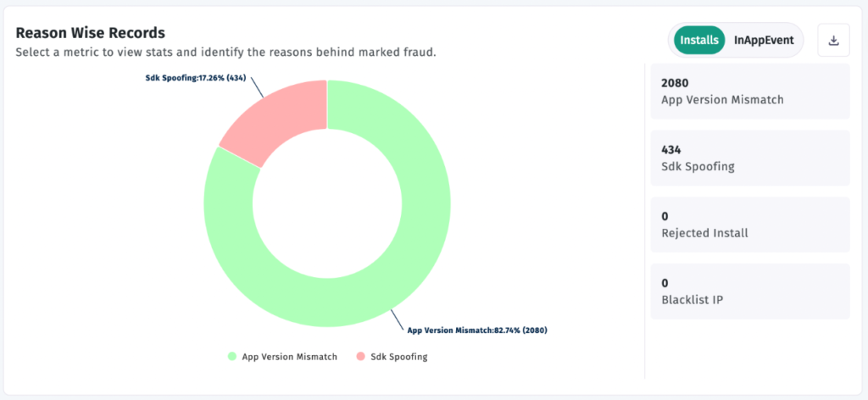
Task: Open the Blacklist IP stat card
Action: click(x=749, y=291)
